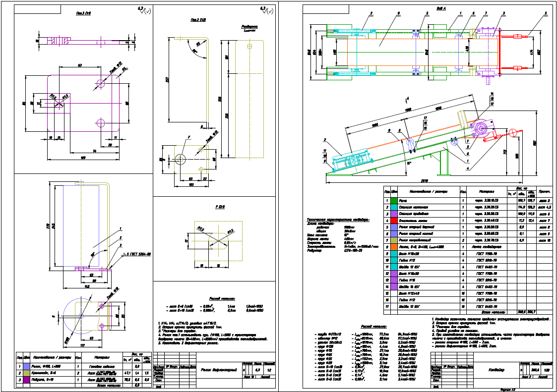The height and width of the screenshot is (392, 557).
Task: Select the 'Электродвигатель' specification label
Action: (320, 247)
